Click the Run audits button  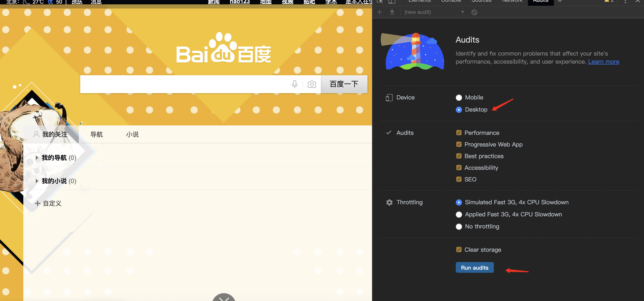click(x=475, y=268)
